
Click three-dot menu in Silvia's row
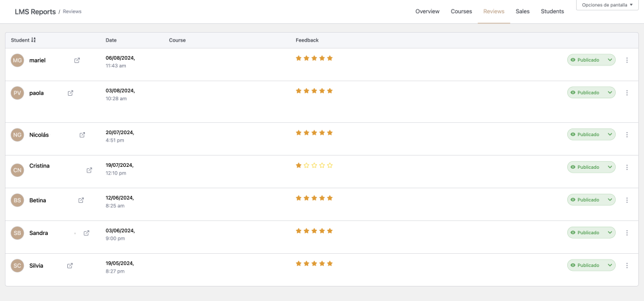[626, 266]
